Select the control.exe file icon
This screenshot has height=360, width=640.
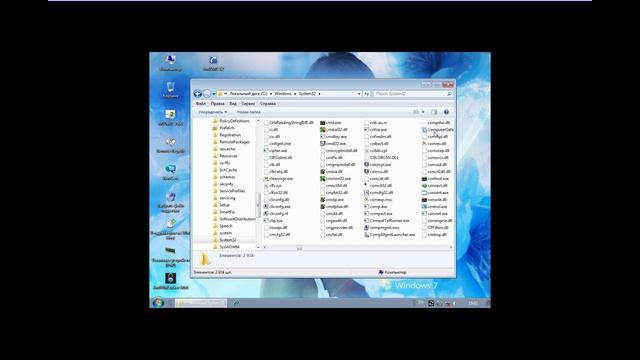[x=424, y=207]
